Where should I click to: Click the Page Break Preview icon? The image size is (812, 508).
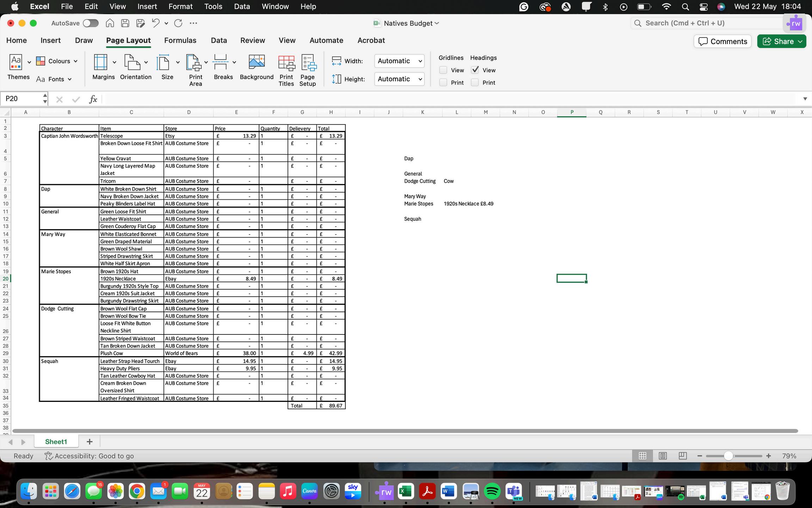pyautogui.click(x=683, y=456)
